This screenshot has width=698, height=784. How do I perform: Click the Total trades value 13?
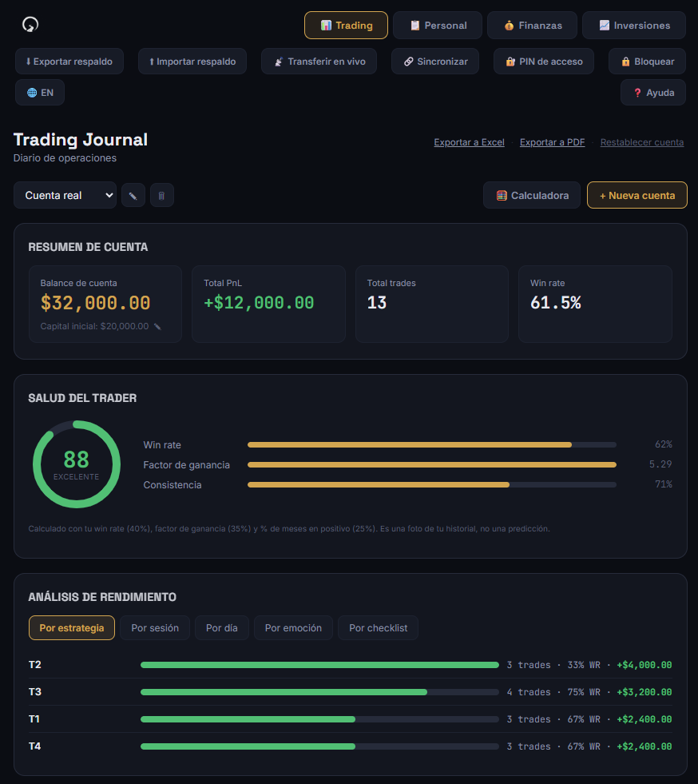click(x=377, y=303)
